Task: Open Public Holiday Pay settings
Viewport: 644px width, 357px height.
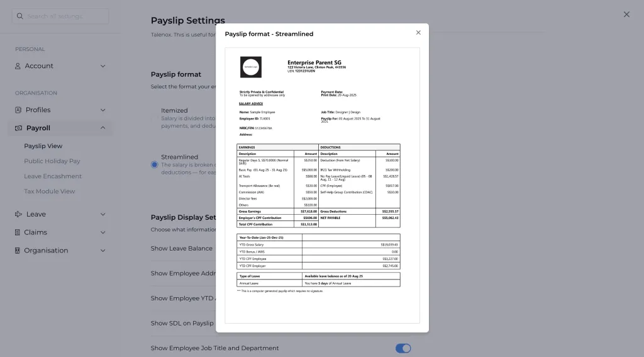Action: [52, 161]
